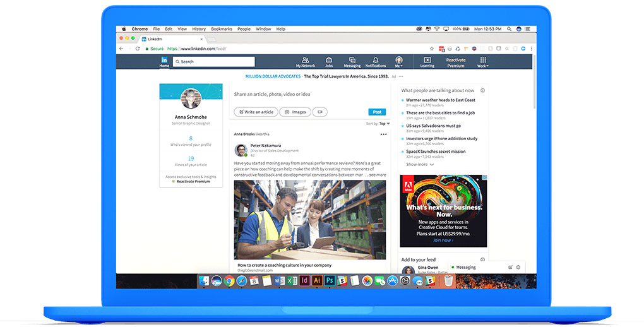
Task: Open These are the best cities story
Action: pos(440,112)
